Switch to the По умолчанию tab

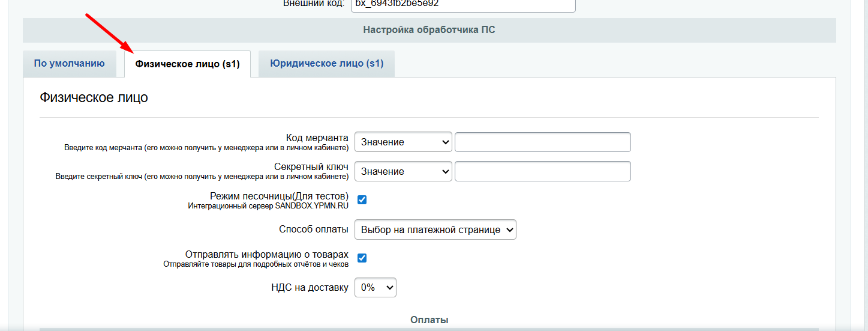[x=70, y=64]
